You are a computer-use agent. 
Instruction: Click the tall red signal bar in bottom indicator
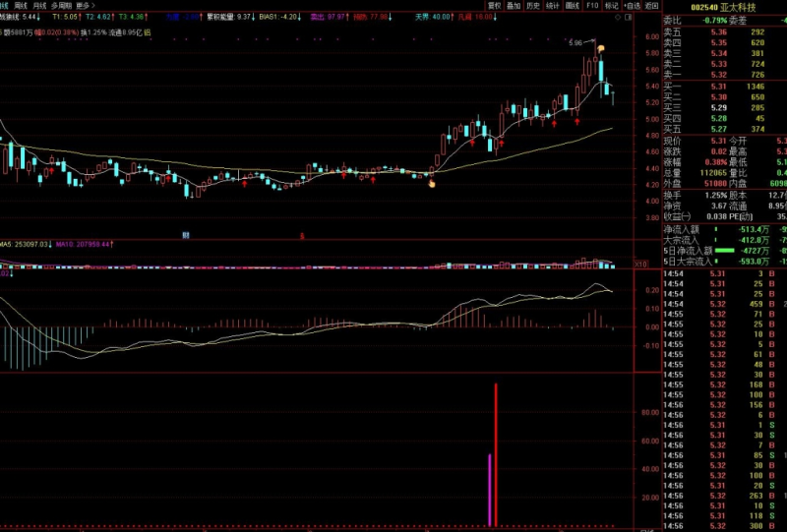tap(496, 454)
